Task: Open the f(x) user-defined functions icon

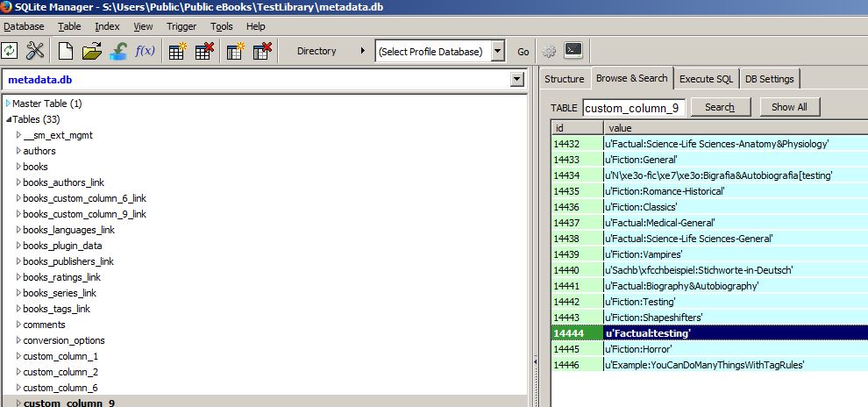Action: coord(145,51)
